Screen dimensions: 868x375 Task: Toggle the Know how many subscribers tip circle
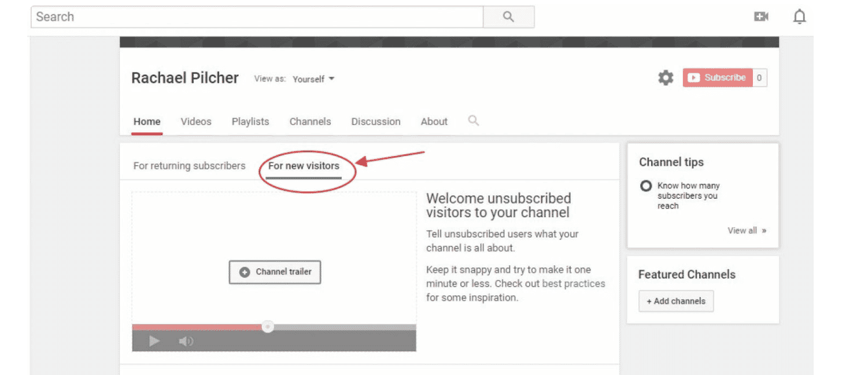[x=646, y=186]
